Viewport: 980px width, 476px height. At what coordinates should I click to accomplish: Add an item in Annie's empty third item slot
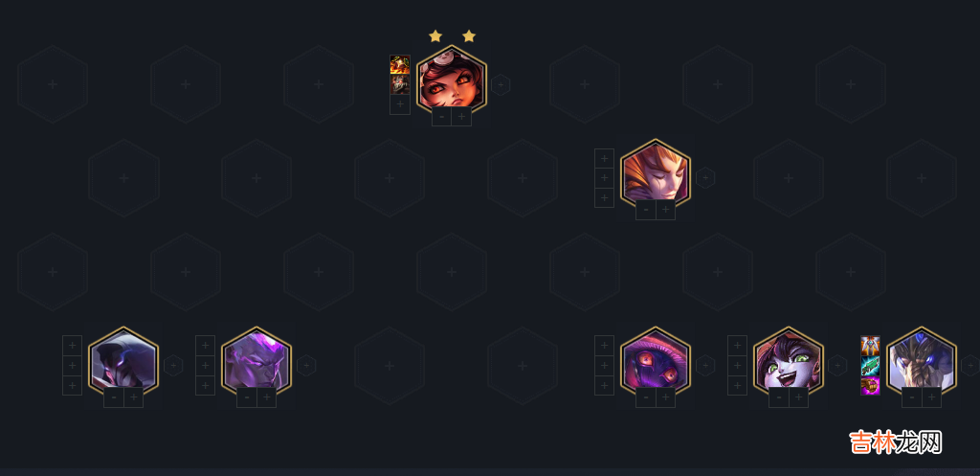pos(400,104)
